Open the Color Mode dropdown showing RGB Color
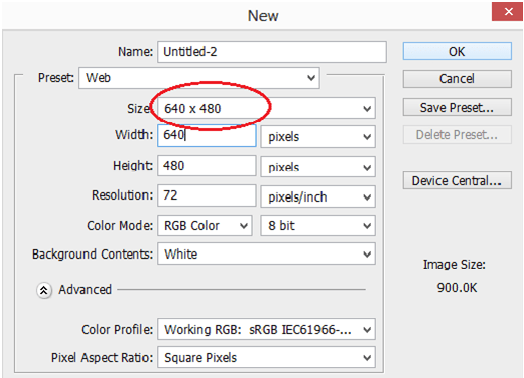 click(205, 226)
